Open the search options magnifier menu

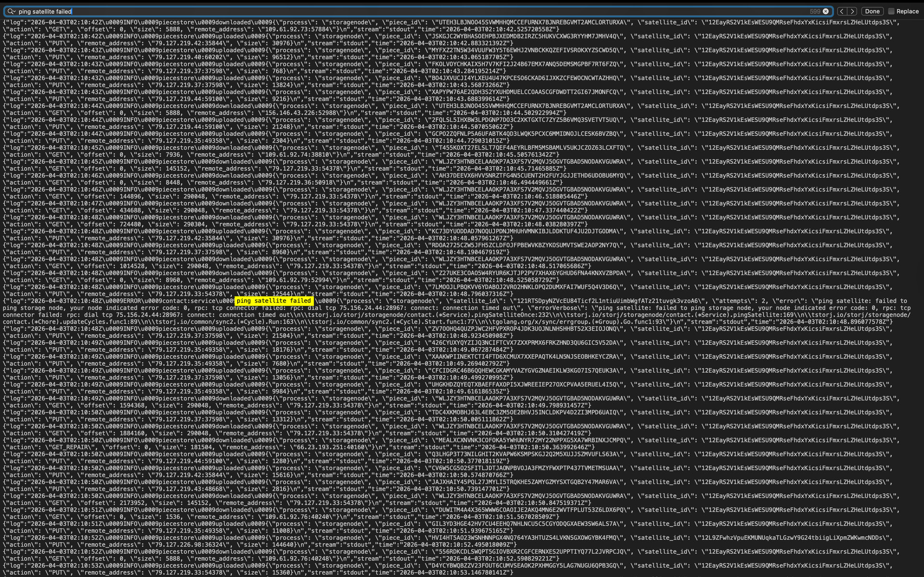pos(11,11)
